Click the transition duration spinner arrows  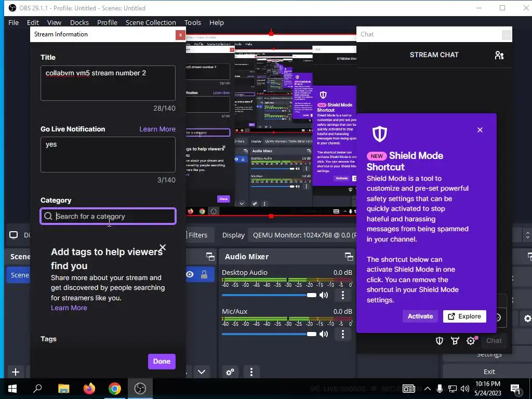coord(528,235)
